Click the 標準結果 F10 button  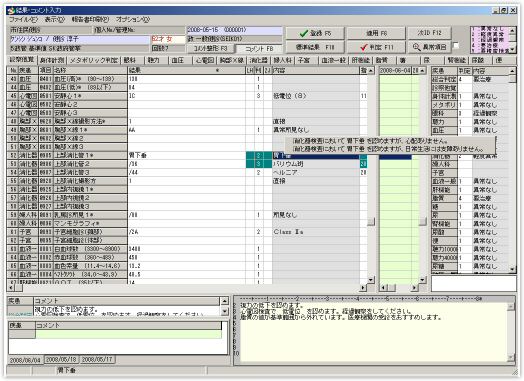coord(315,47)
